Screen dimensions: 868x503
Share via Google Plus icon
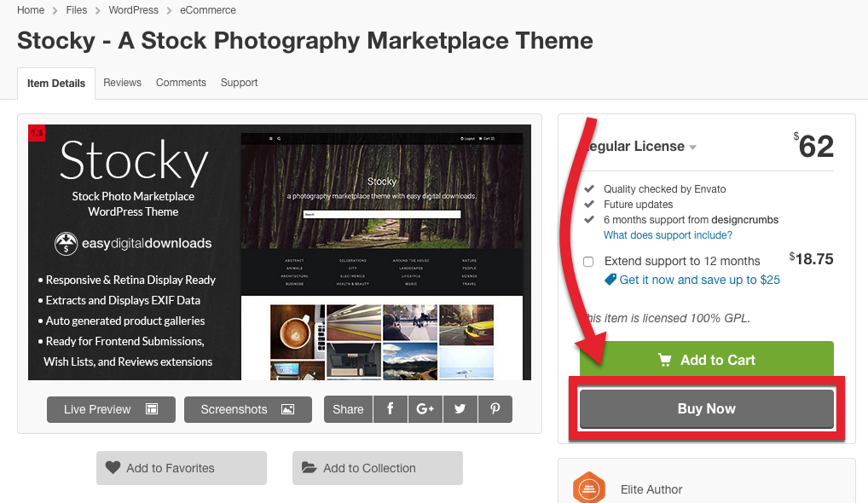point(425,409)
